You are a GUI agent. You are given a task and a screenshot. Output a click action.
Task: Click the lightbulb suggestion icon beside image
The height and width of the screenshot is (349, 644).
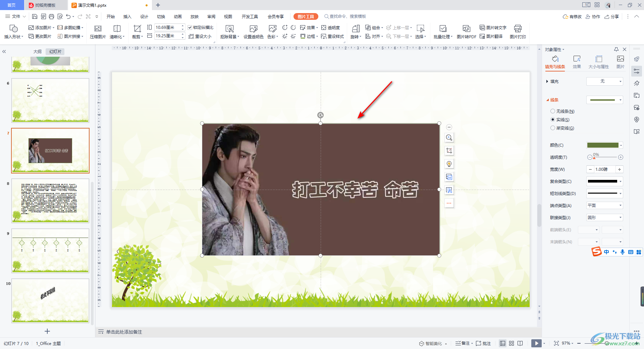pyautogui.click(x=449, y=164)
